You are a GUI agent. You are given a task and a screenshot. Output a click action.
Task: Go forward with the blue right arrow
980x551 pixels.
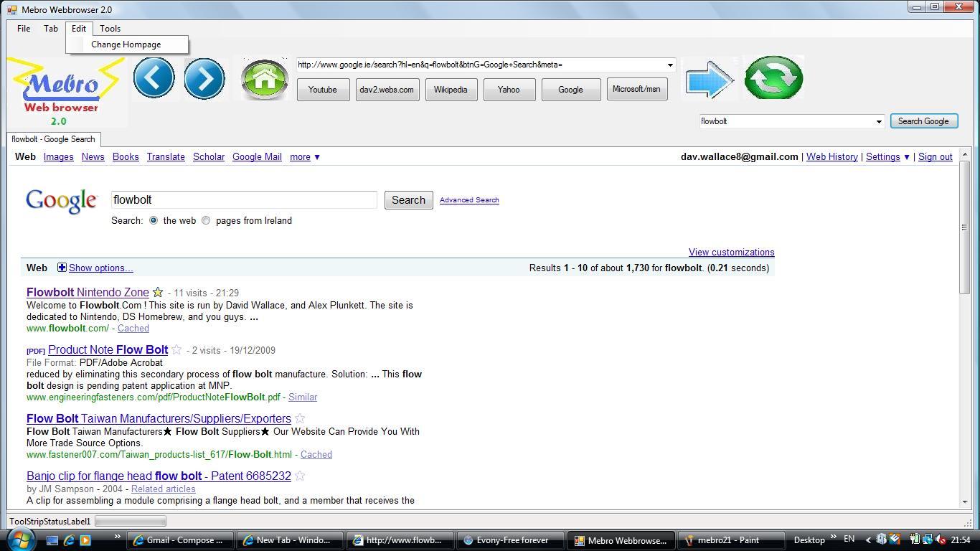[204, 78]
